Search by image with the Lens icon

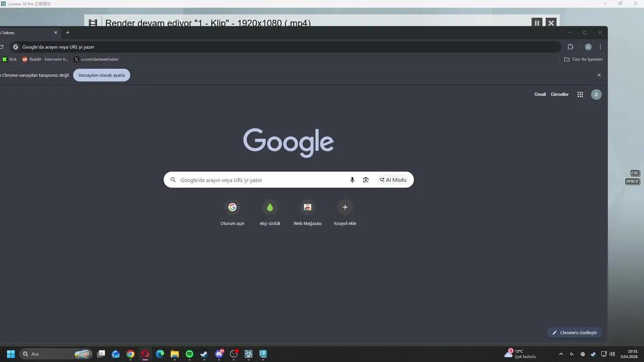click(366, 180)
